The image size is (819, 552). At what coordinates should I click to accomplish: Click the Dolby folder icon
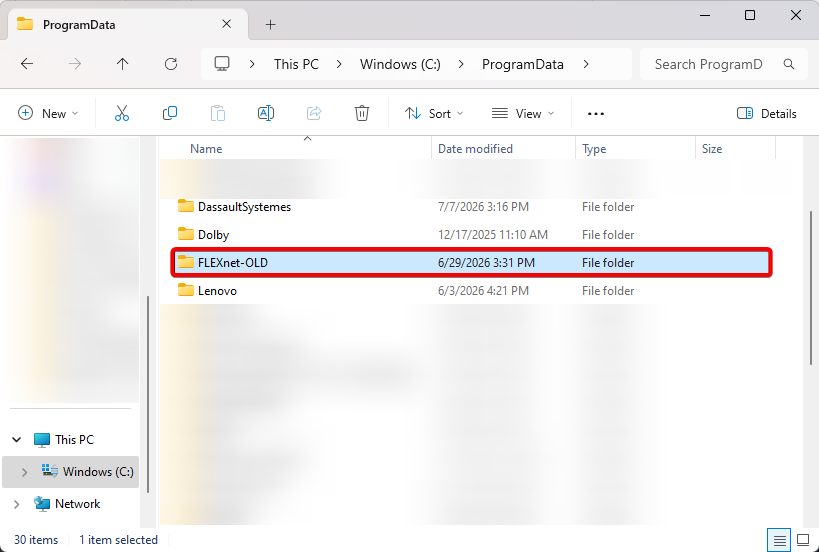coord(185,234)
